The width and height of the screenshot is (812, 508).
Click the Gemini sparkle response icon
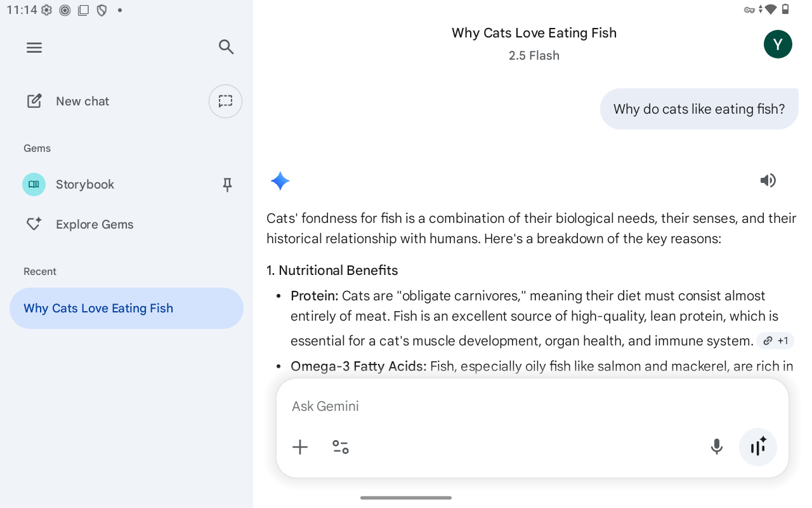pos(280,182)
